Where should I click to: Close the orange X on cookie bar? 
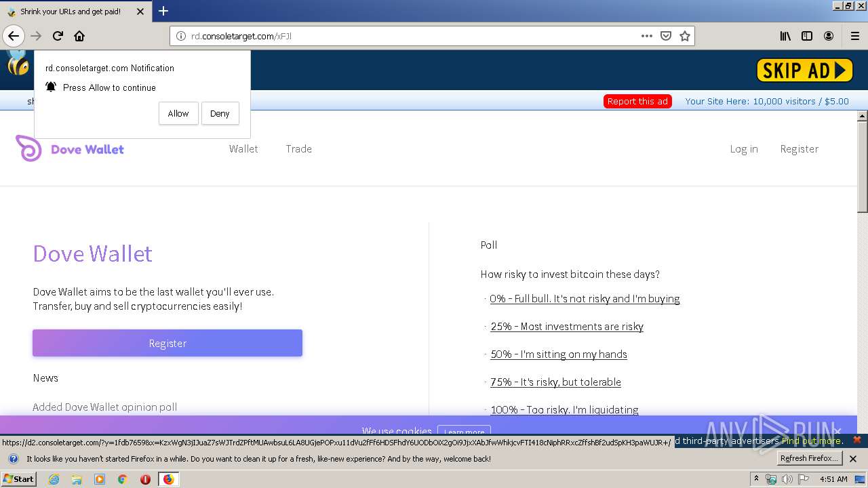click(x=856, y=440)
